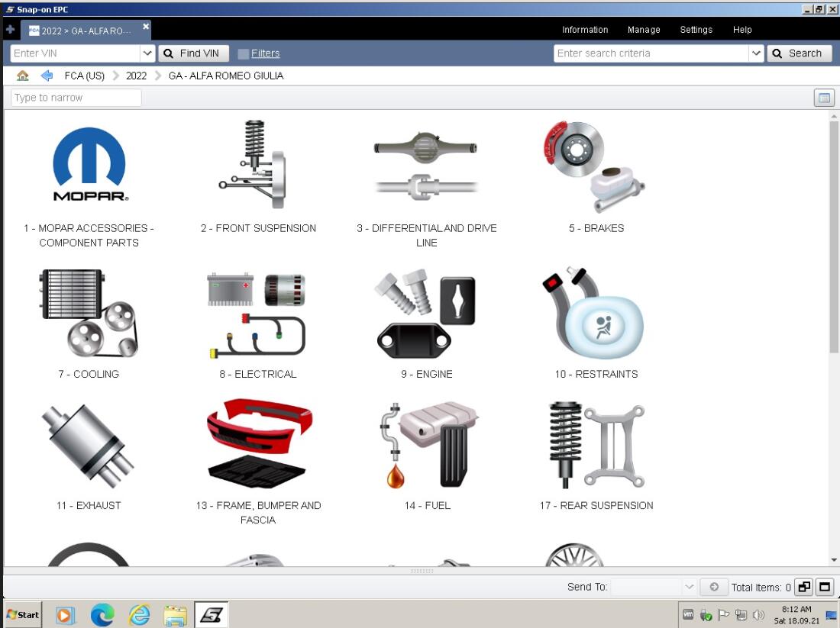This screenshot has width=840, height=628.
Task: Click the Snap-on EPC taskbar icon
Action: tap(211, 615)
